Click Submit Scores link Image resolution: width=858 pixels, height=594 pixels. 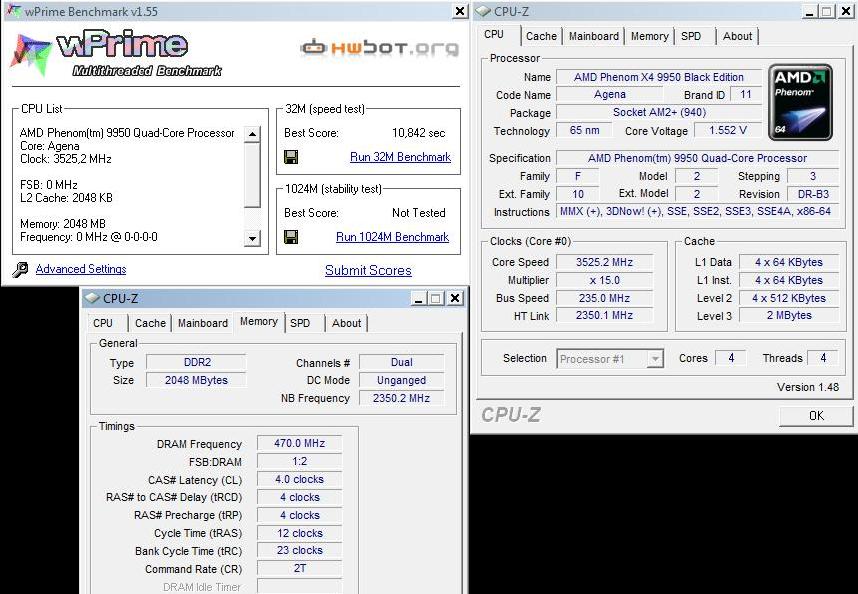(x=368, y=270)
